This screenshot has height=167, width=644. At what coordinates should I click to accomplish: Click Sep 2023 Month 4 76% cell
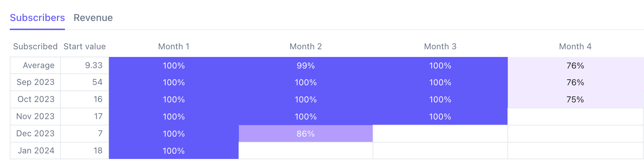click(x=576, y=82)
